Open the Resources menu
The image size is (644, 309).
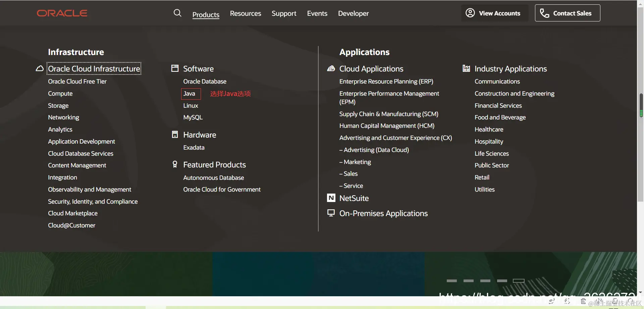click(x=246, y=13)
